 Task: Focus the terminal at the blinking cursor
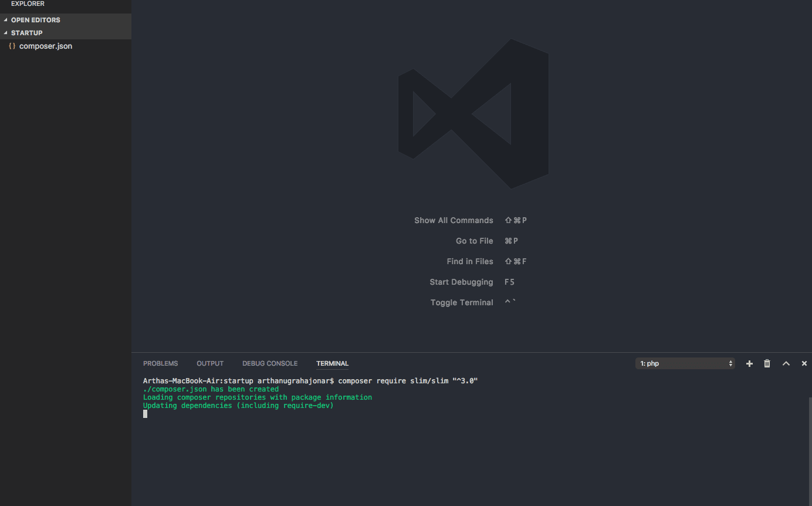tap(146, 414)
